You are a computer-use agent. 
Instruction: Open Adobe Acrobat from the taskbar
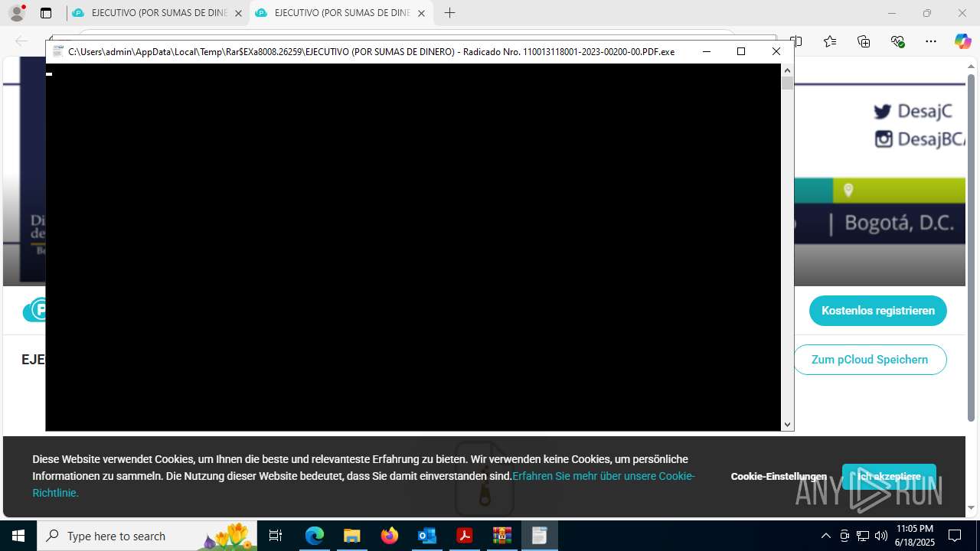464,536
